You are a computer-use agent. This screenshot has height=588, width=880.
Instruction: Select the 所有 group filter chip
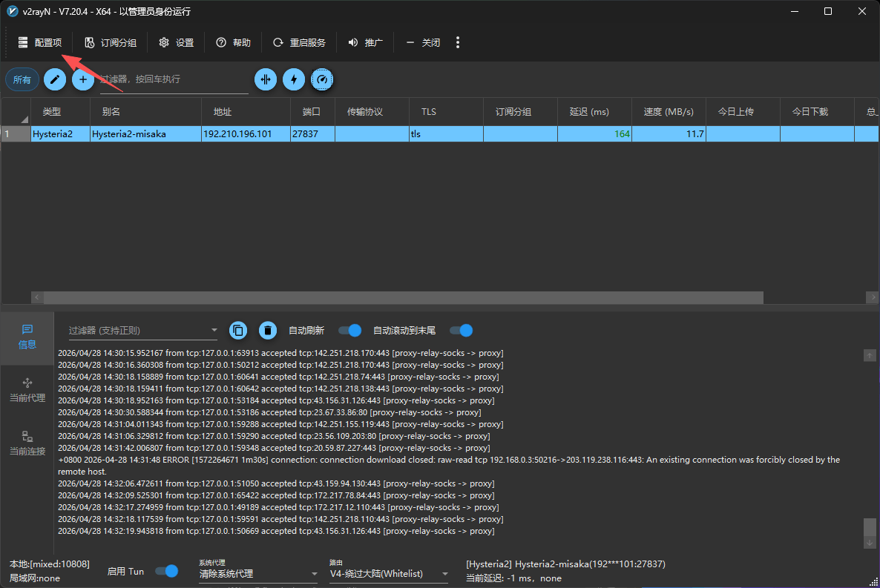tap(22, 79)
